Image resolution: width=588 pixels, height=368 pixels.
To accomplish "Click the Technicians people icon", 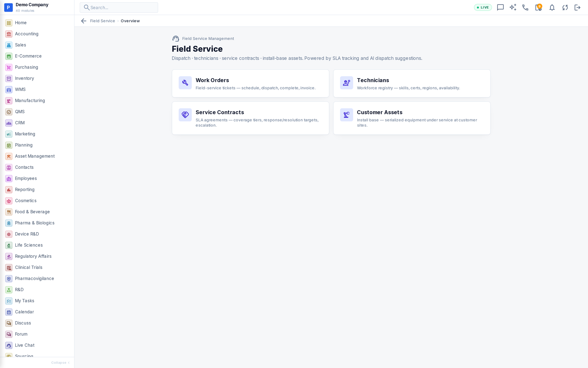I will click(347, 83).
